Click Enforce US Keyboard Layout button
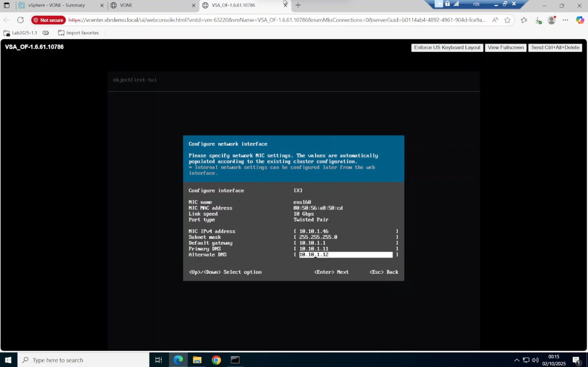Screen dimensions: 588x367 click(447, 48)
